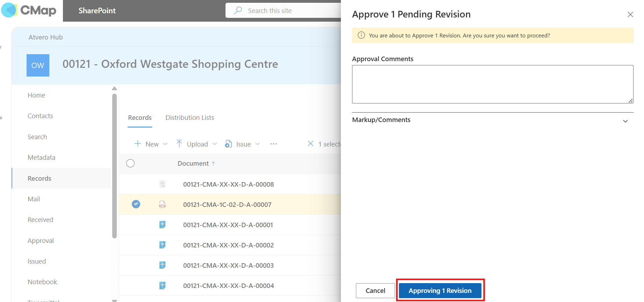Switch to the Records tab
The image size is (644, 302).
140,118
